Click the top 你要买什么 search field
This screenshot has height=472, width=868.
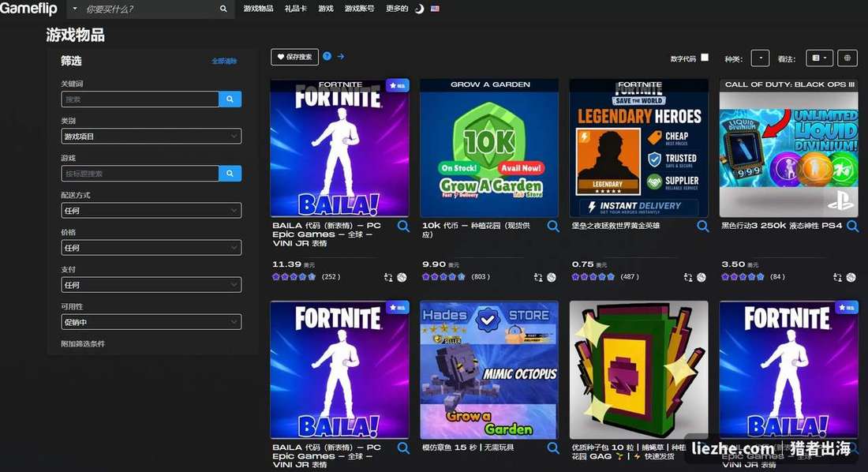(151, 9)
